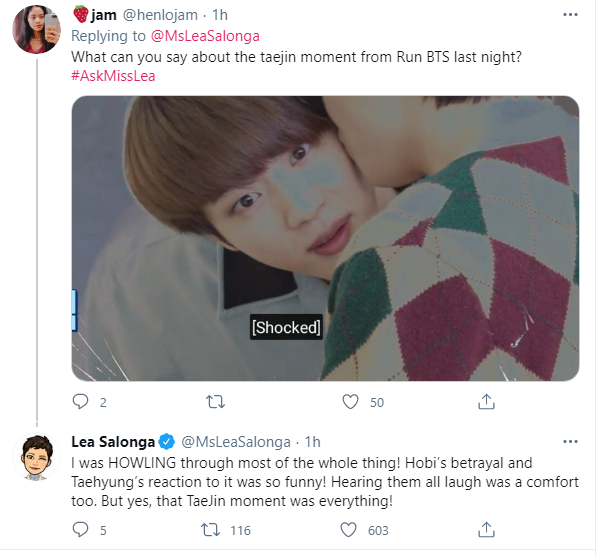
Task: Open more options on jam's tweet
Action: pos(570,16)
